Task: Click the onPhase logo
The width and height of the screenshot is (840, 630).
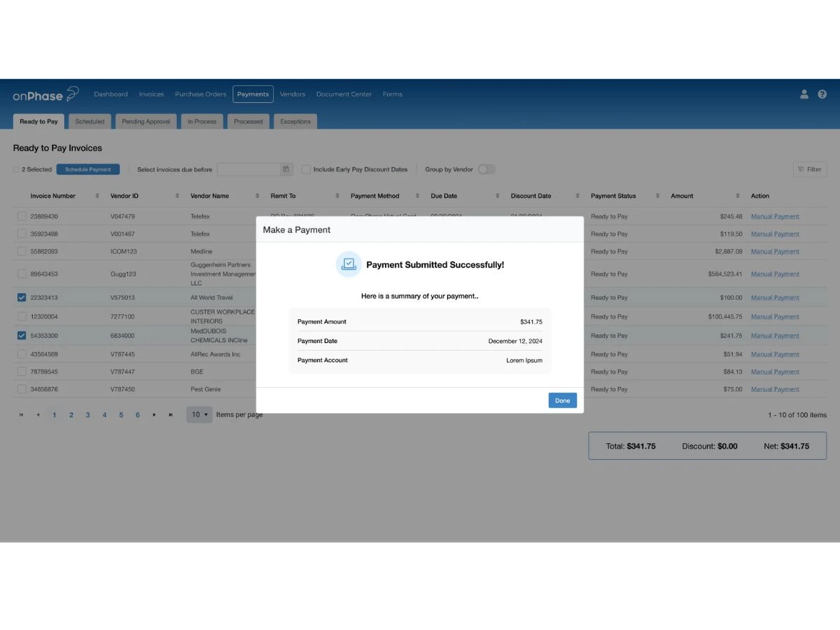Action: tap(45, 94)
